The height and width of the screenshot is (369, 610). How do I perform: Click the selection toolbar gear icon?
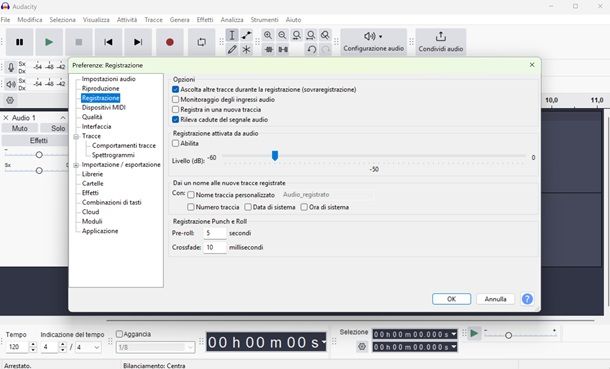(362, 346)
